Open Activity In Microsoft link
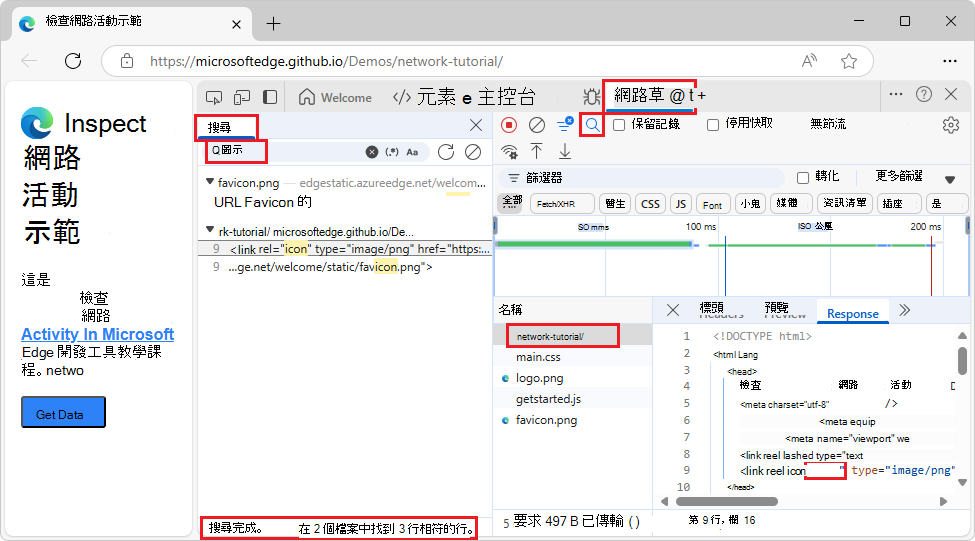Screen dimensions: 975x541 (x=98, y=335)
